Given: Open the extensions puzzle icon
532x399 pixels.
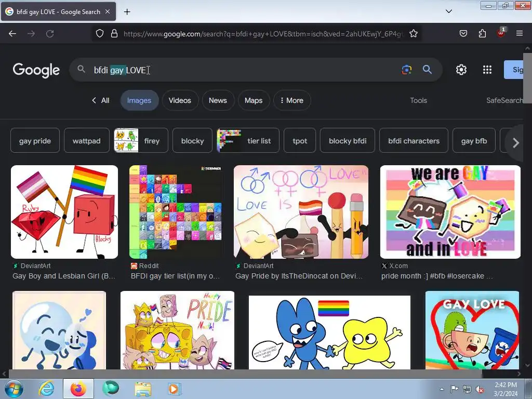Looking at the screenshot, I should click(482, 33).
